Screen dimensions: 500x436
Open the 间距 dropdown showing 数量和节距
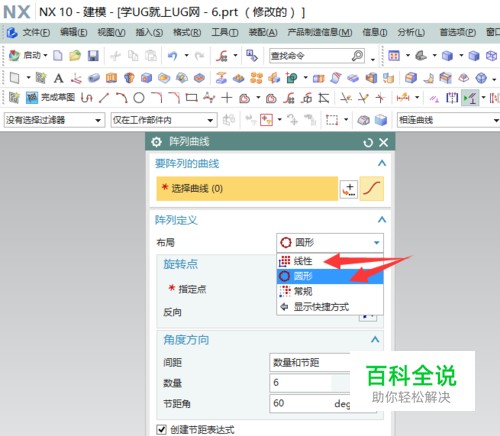point(310,362)
